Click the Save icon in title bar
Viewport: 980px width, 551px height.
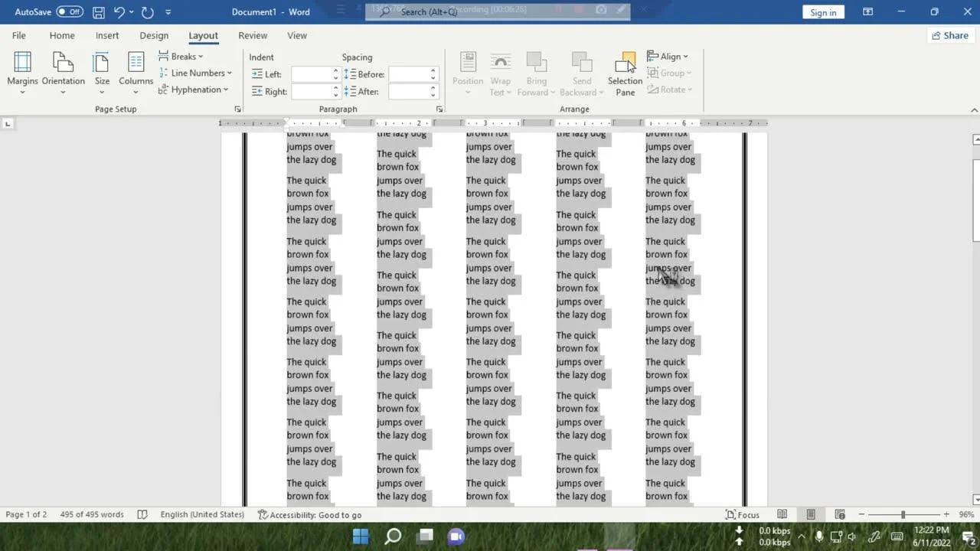[99, 12]
